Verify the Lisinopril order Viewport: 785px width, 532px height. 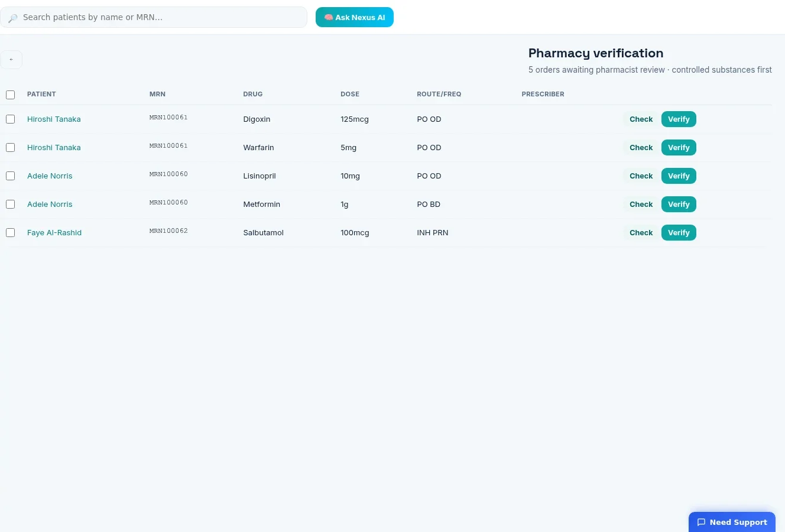(679, 176)
